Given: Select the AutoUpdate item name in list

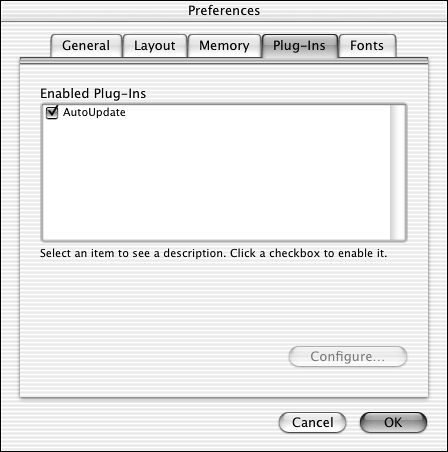Looking at the screenshot, I should point(94,112).
